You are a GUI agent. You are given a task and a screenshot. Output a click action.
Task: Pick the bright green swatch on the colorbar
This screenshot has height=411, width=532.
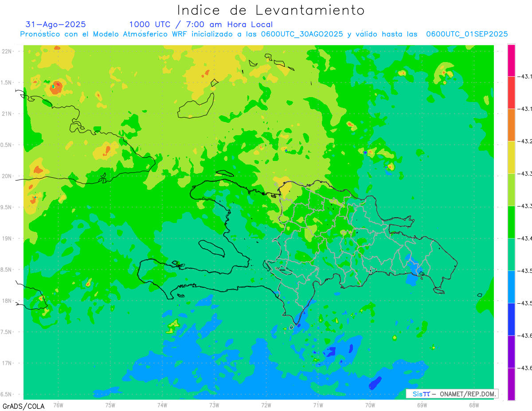click(511, 222)
